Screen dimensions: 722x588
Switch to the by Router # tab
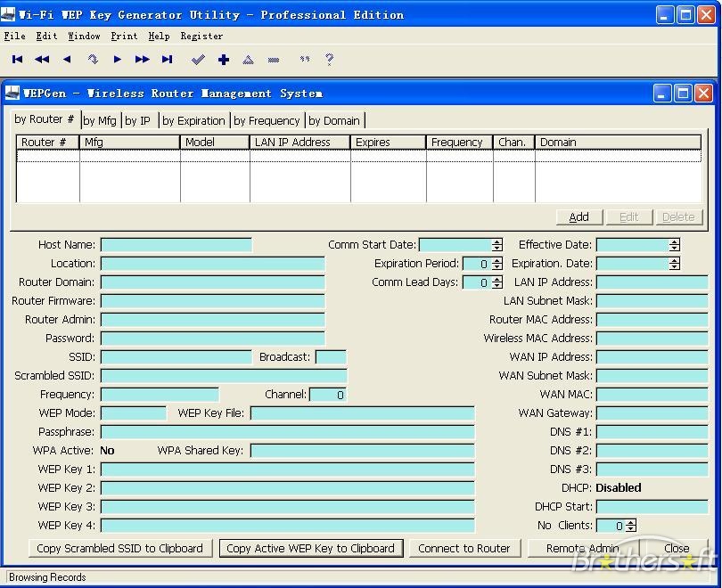tap(45, 119)
